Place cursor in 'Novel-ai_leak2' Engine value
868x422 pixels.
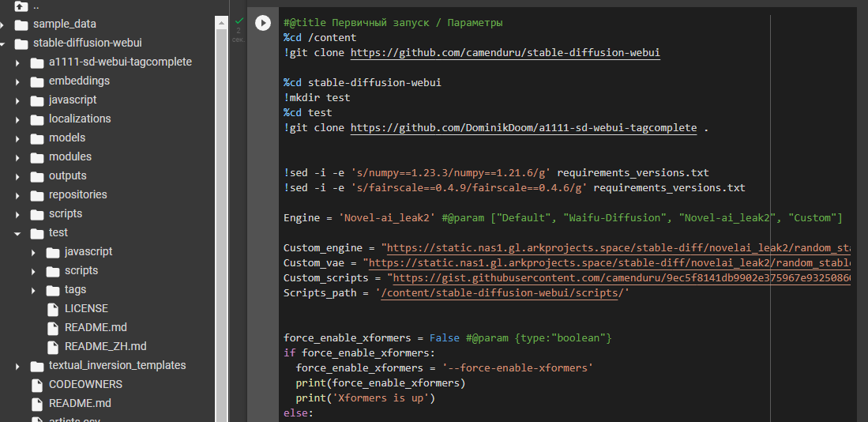coord(388,218)
